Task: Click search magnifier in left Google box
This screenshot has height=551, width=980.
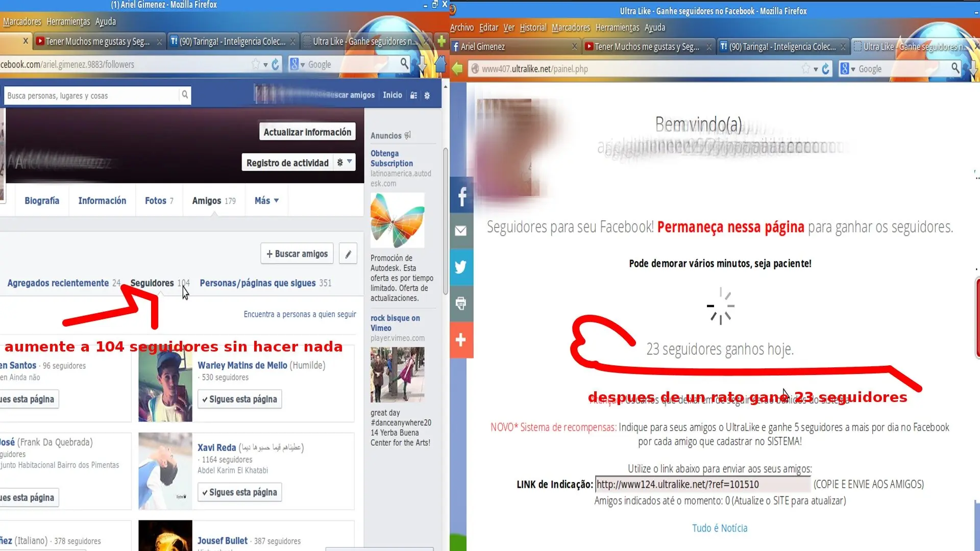Action: pos(404,63)
